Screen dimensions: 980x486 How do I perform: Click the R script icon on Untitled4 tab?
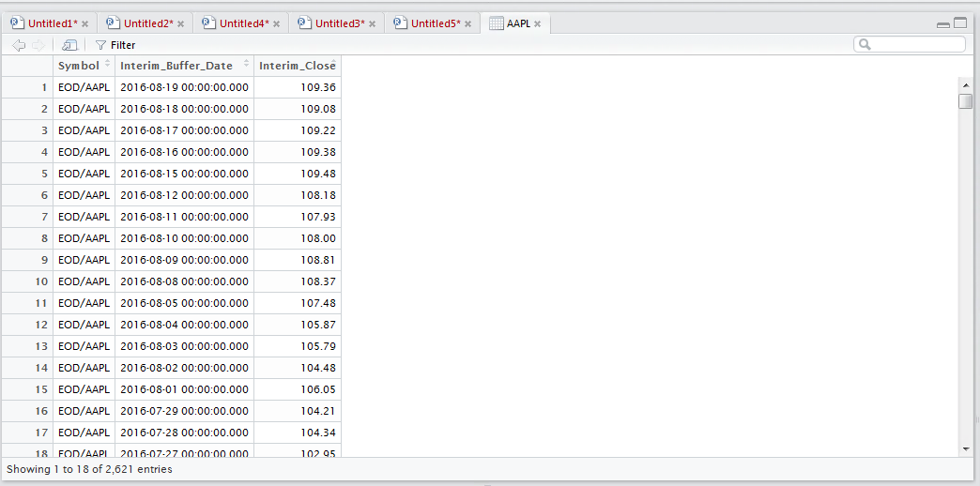click(x=208, y=23)
